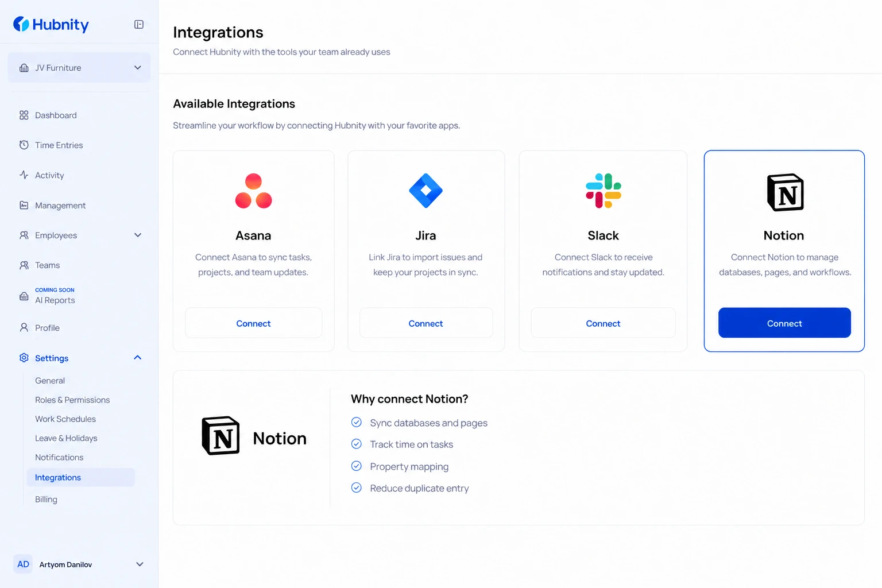The height and width of the screenshot is (588, 882).
Task: Select Roles & Permissions settings
Action: point(72,400)
